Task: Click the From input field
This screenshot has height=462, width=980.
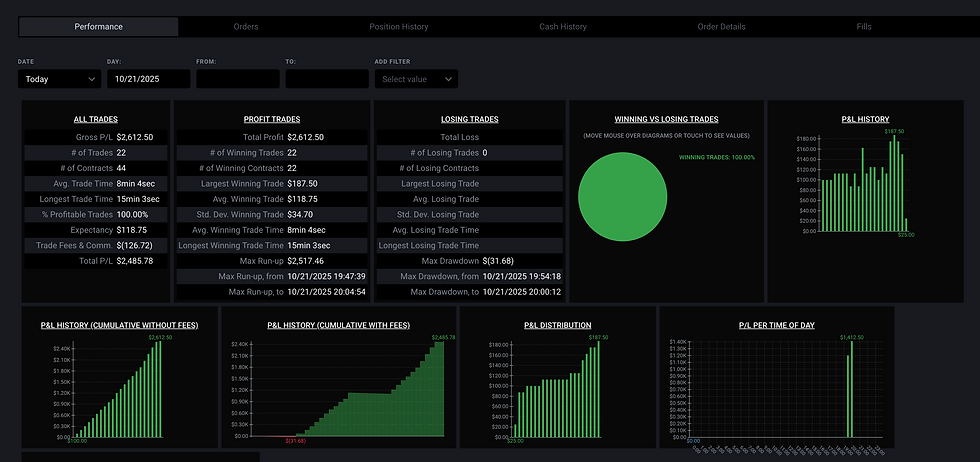Action: pyautogui.click(x=238, y=79)
